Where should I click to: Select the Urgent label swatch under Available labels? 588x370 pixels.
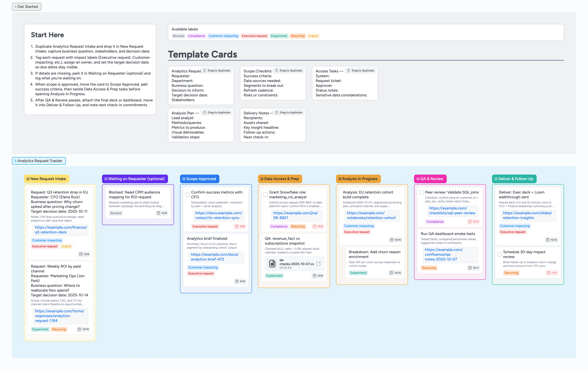(313, 36)
